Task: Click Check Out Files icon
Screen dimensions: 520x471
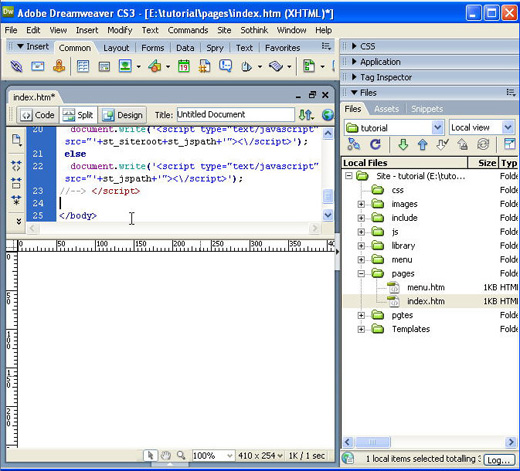Action: [x=442, y=145]
